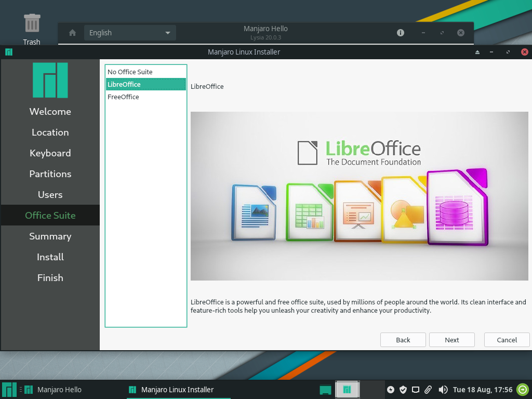Click the green logout button in taskbar
Image resolution: width=532 pixels, height=399 pixels.
[x=523, y=390]
